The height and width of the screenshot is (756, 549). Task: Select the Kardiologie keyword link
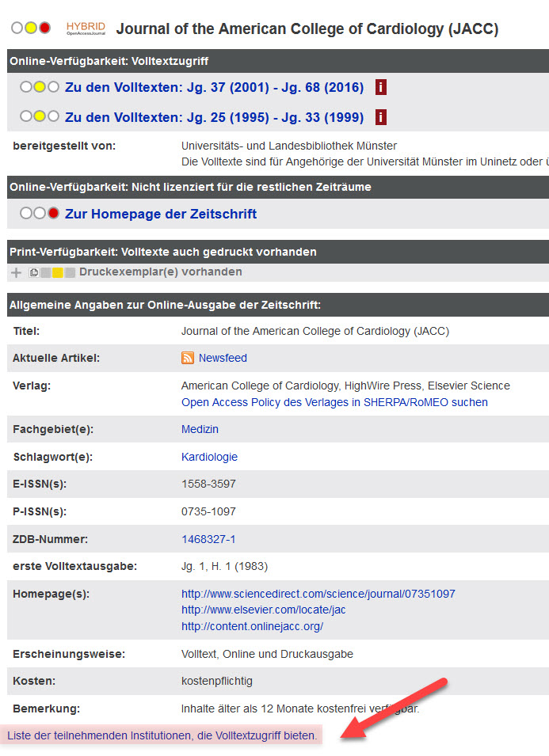[209, 457]
